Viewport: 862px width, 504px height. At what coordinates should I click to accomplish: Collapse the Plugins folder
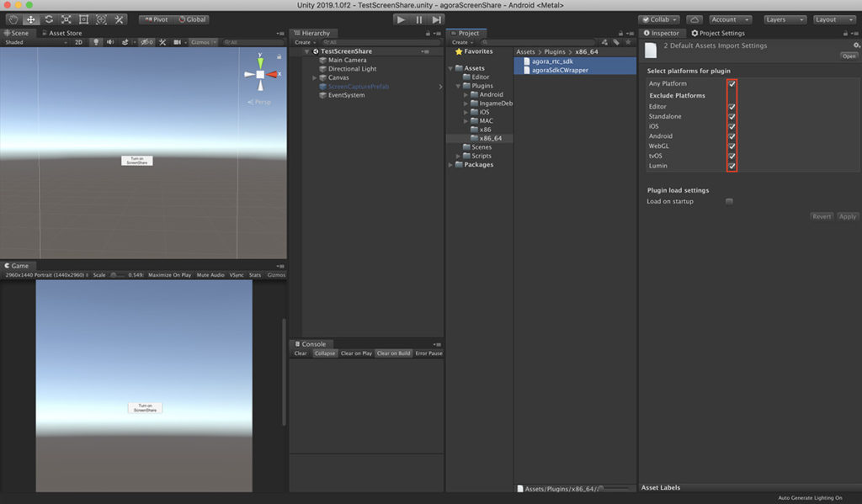458,87
